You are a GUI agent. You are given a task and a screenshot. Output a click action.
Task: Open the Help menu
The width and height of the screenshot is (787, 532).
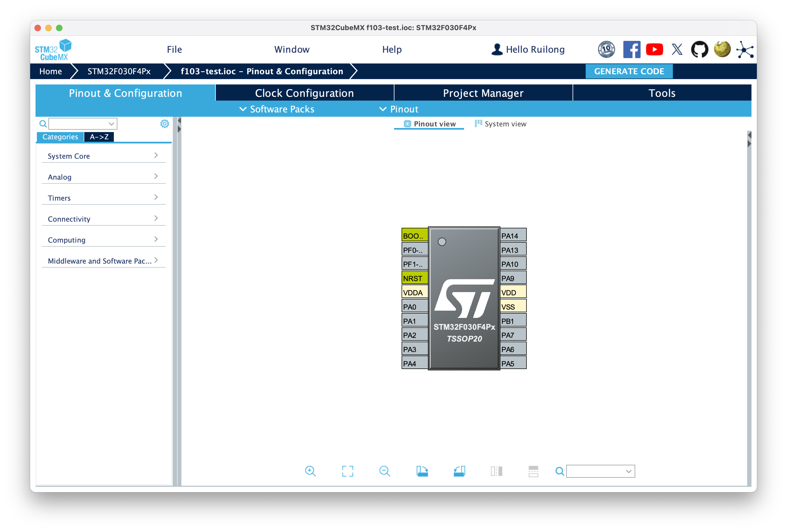pos(392,49)
